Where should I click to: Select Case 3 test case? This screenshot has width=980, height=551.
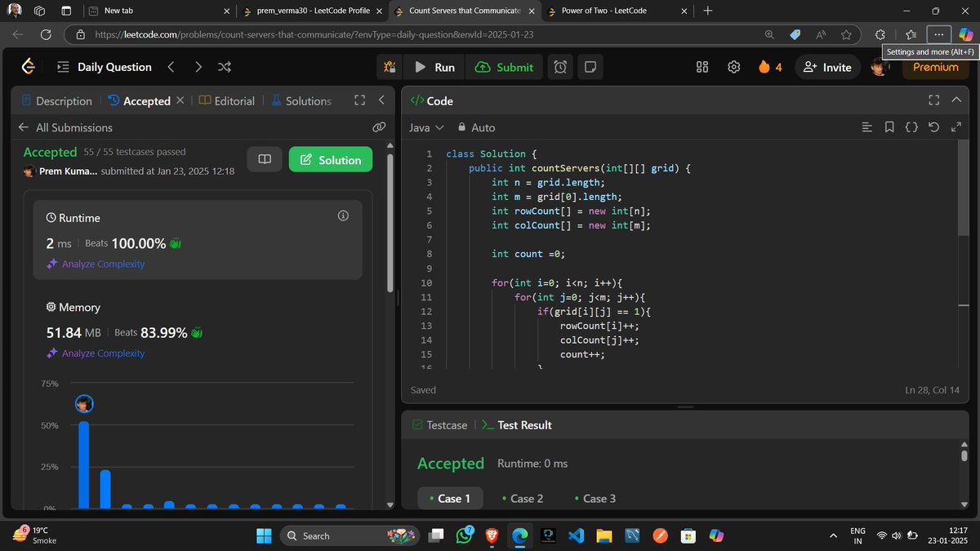click(595, 498)
